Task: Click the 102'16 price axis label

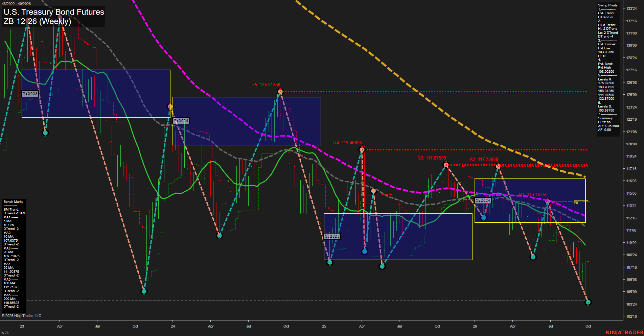Action: pos(631,317)
